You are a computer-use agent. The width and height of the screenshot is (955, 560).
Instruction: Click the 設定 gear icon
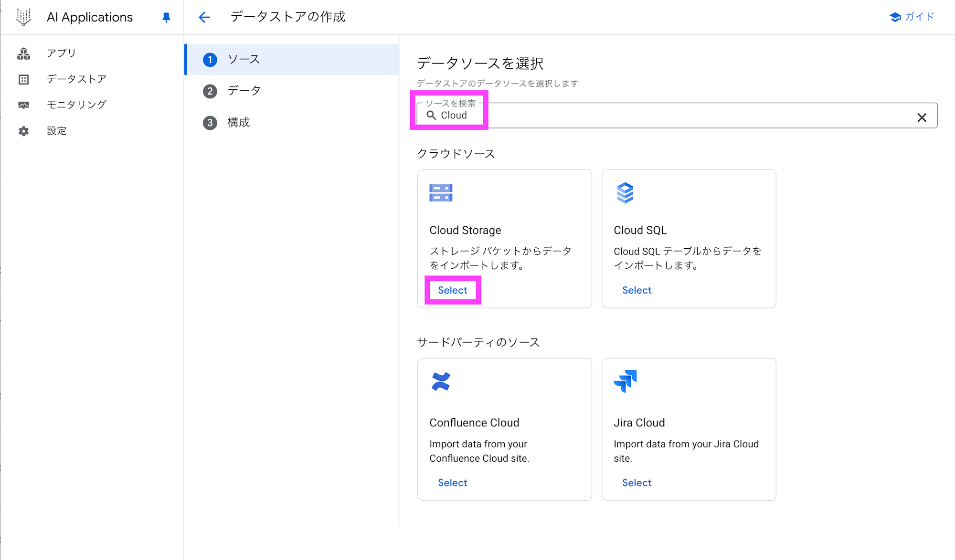pos(23,131)
